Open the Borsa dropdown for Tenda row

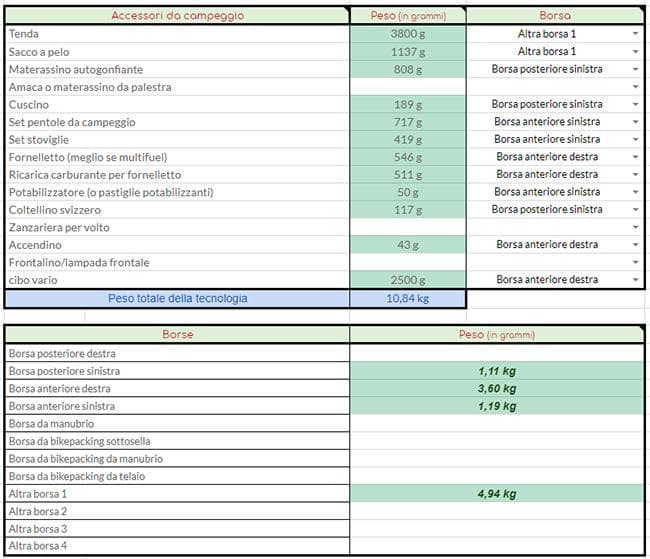[x=635, y=34]
